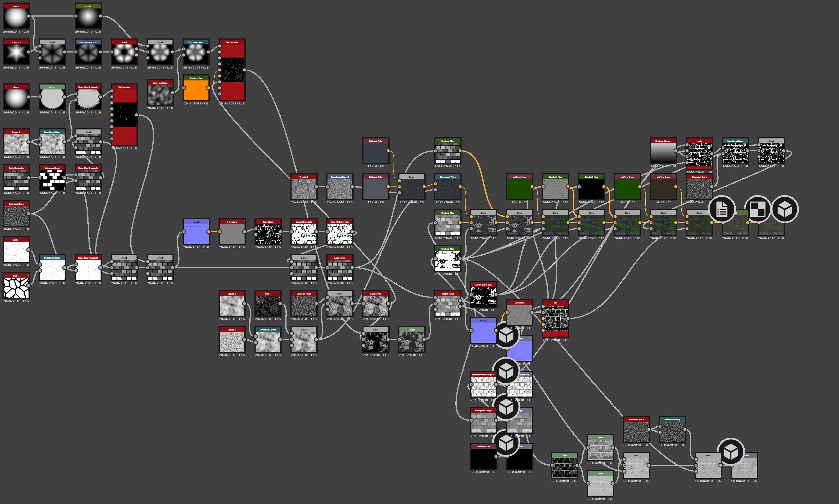Select the Leaks node
The image size is (839, 504).
click(x=699, y=154)
